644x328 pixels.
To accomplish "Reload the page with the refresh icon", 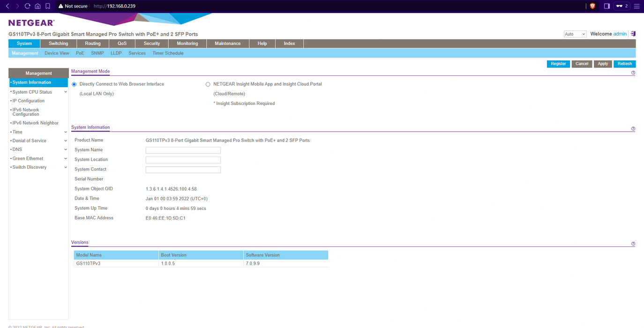I will (x=28, y=6).
